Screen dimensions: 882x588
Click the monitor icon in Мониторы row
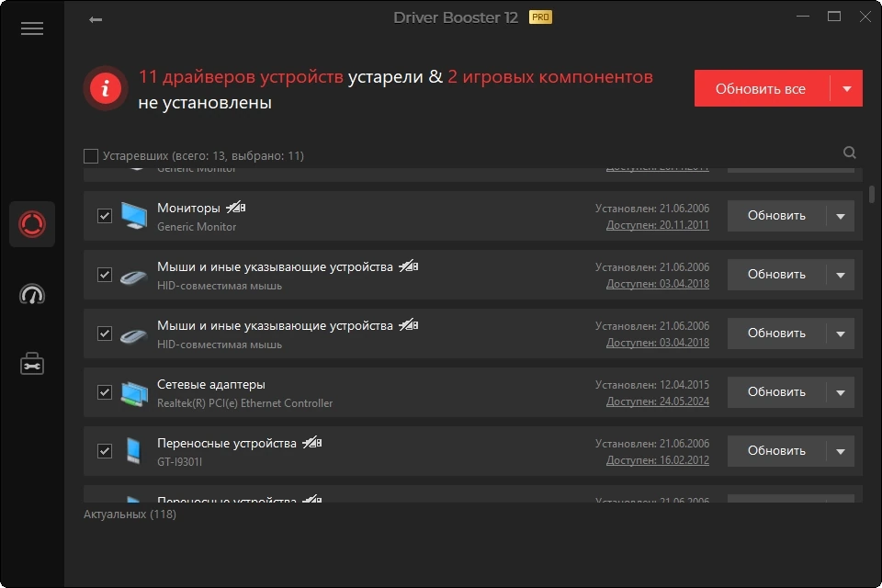tap(134, 216)
